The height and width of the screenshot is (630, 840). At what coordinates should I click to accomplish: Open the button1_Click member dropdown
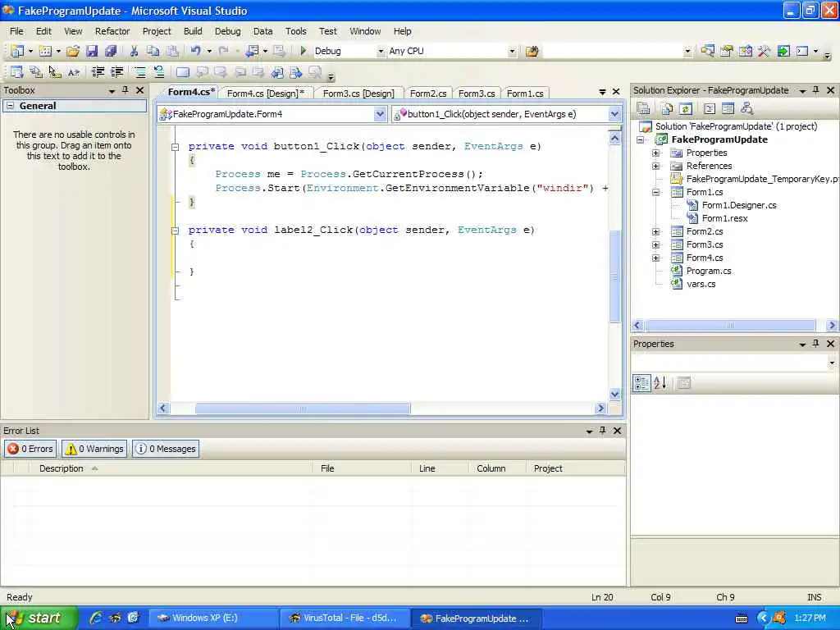tap(614, 113)
